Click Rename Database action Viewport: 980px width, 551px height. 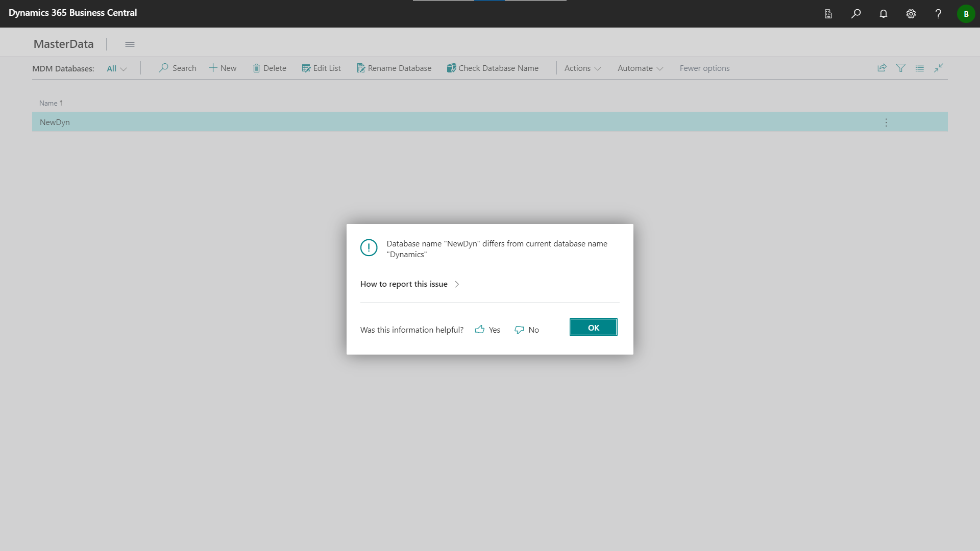coord(394,68)
